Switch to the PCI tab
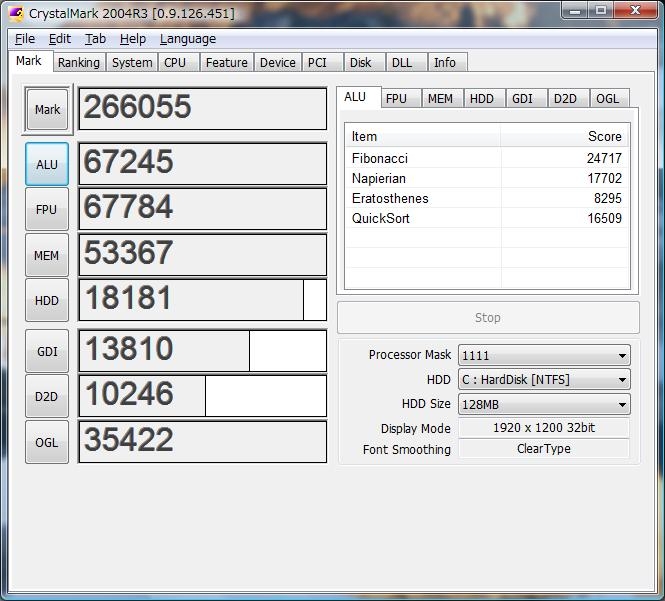Viewport: 665px width, 601px height. coord(322,62)
